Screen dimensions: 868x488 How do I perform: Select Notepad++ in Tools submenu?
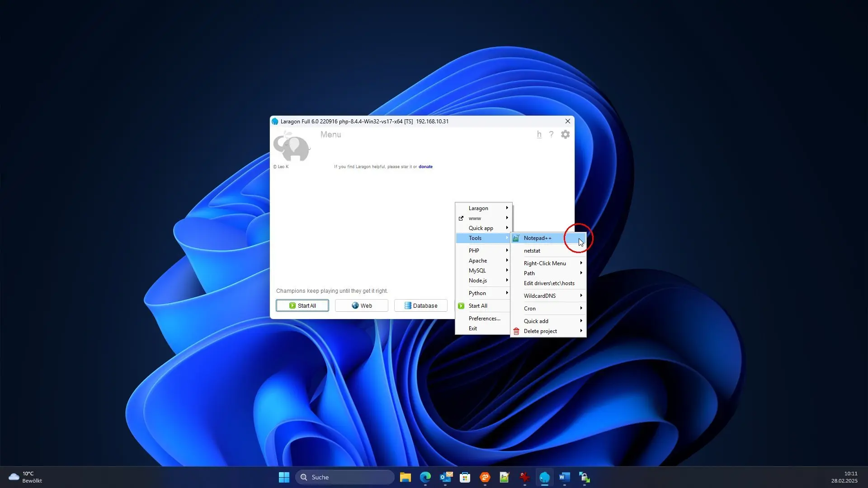(548, 238)
